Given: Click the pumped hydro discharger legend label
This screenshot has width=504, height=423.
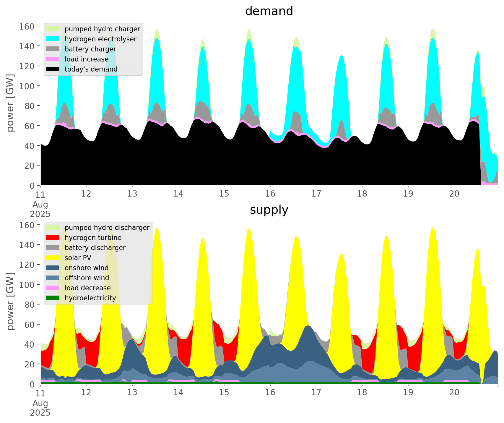Looking at the screenshot, I should [x=107, y=228].
